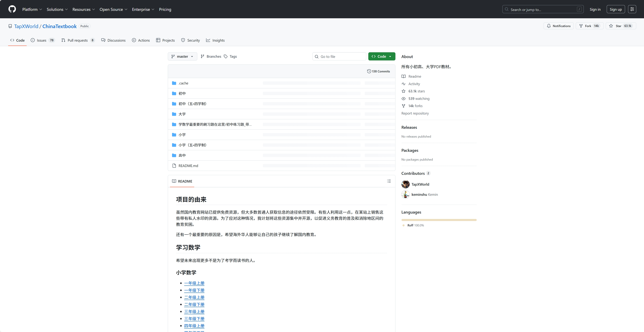Click the commit history clock icon
This screenshot has width=644, height=332.
(369, 71)
